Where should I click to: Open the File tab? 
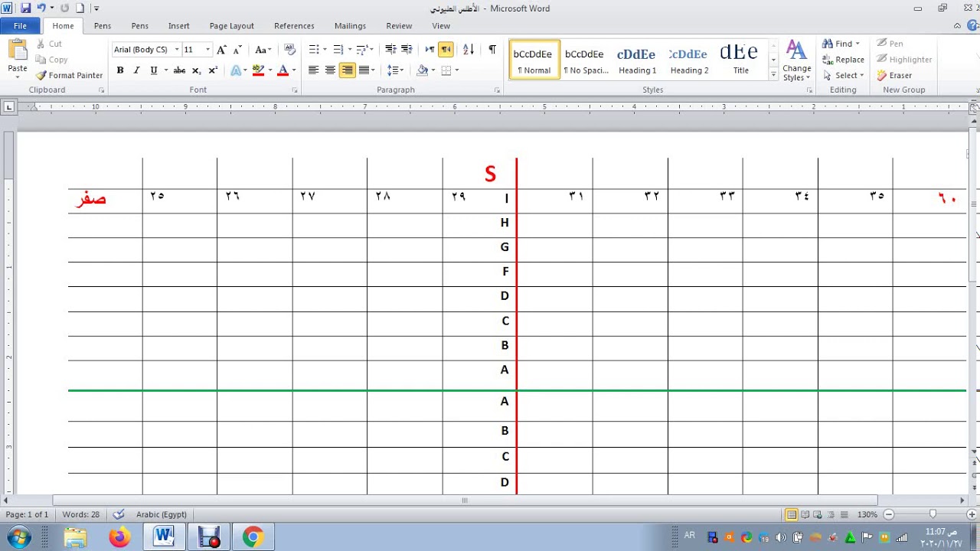20,26
